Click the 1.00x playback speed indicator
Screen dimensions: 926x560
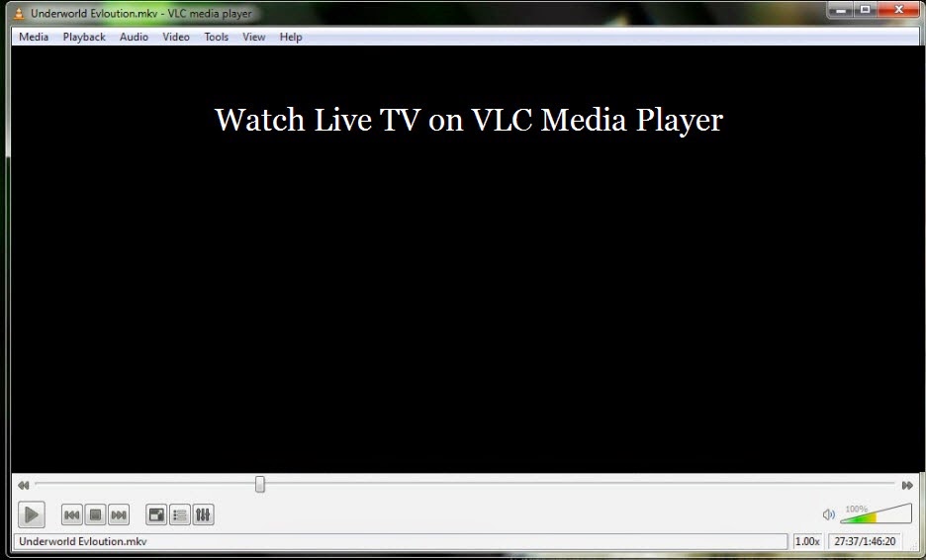(807, 541)
